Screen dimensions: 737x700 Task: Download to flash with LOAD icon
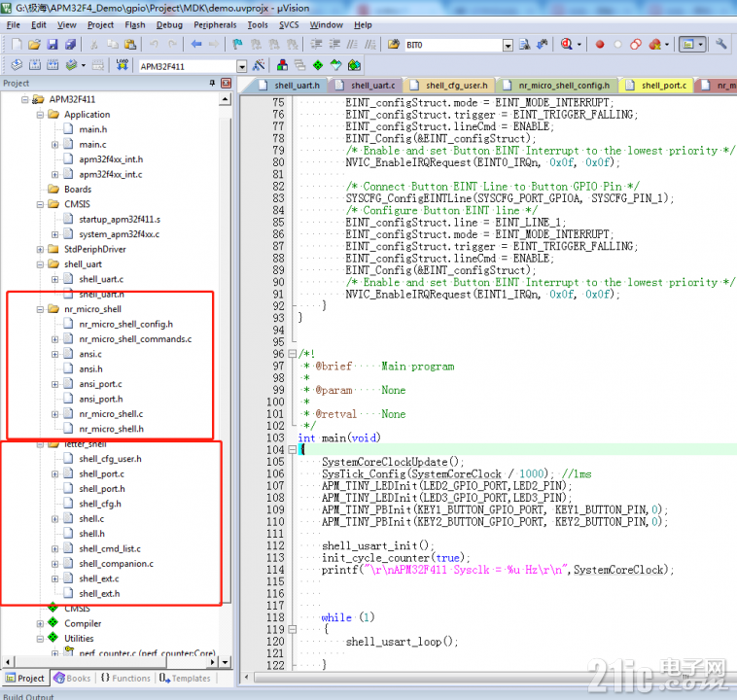coord(123,65)
